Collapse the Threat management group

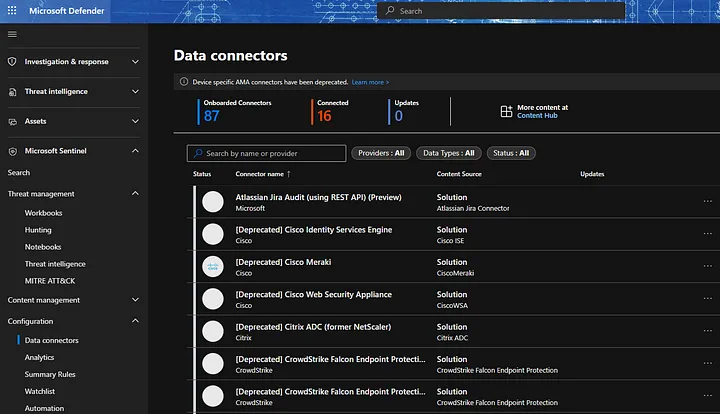(x=135, y=193)
